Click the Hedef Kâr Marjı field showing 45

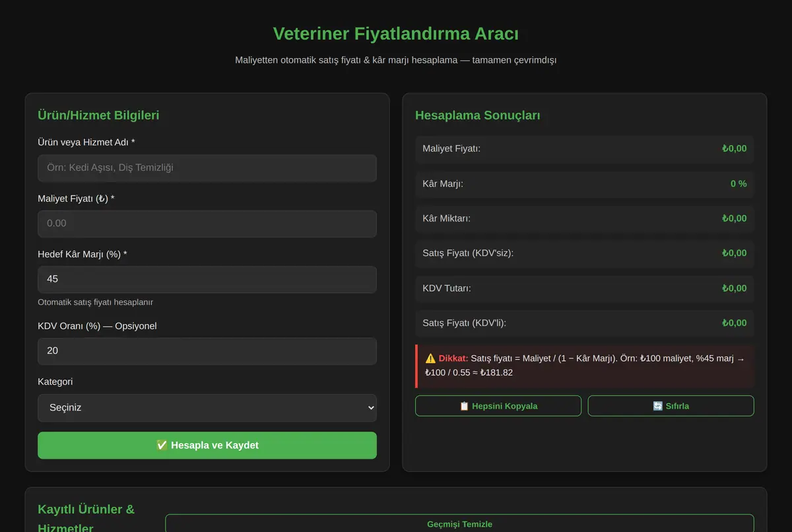tap(207, 279)
